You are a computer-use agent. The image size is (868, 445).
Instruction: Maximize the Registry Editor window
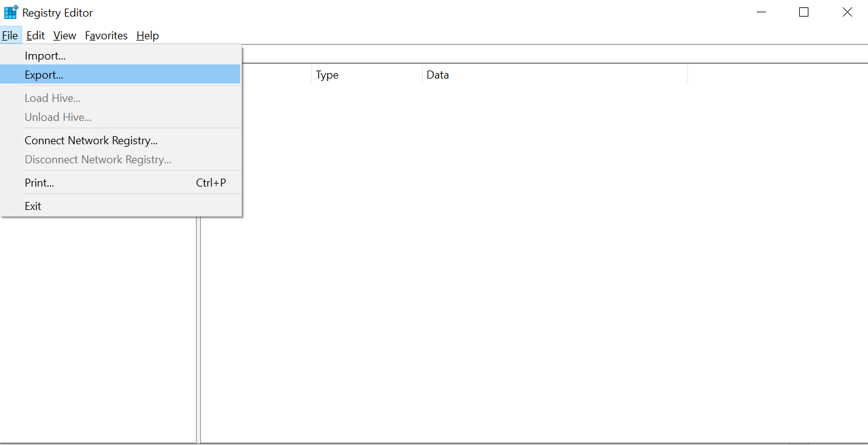pyautogui.click(x=803, y=12)
